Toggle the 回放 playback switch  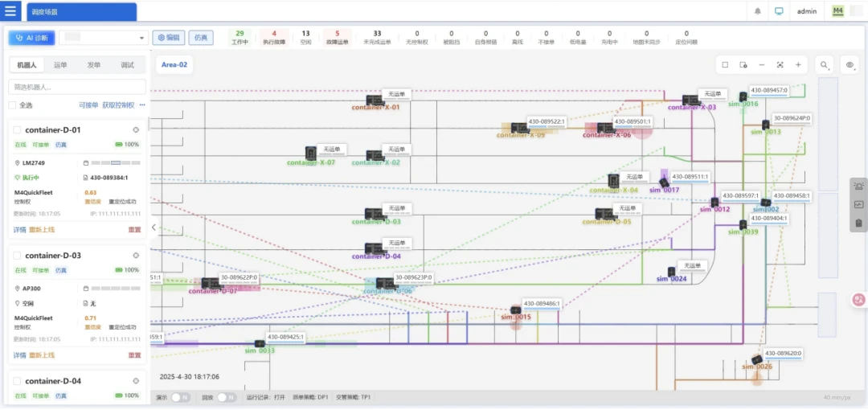click(x=227, y=397)
